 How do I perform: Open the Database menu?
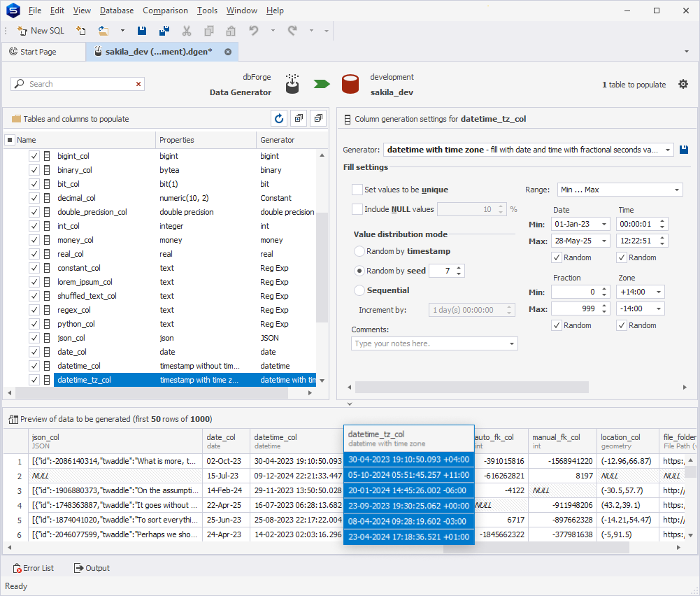click(117, 10)
